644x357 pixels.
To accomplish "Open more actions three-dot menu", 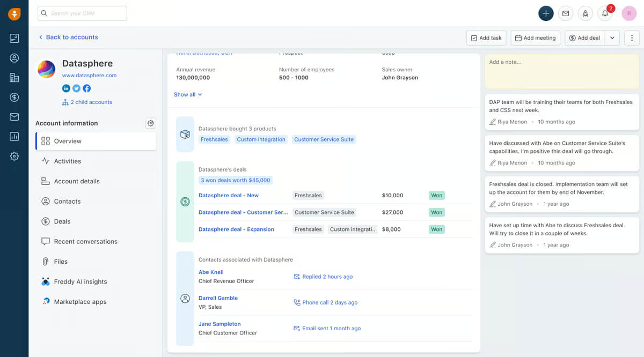I will [632, 38].
